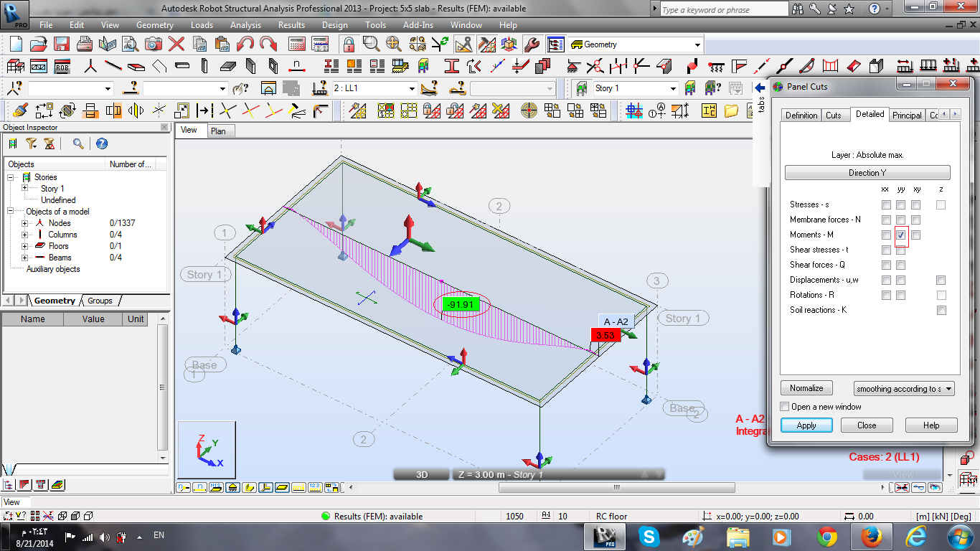Check Soil reactions K z checkbox

pos(941,311)
